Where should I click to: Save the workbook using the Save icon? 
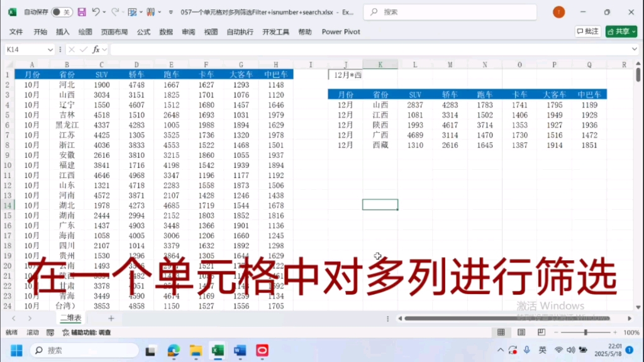pyautogui.click(x=82, y=11)
